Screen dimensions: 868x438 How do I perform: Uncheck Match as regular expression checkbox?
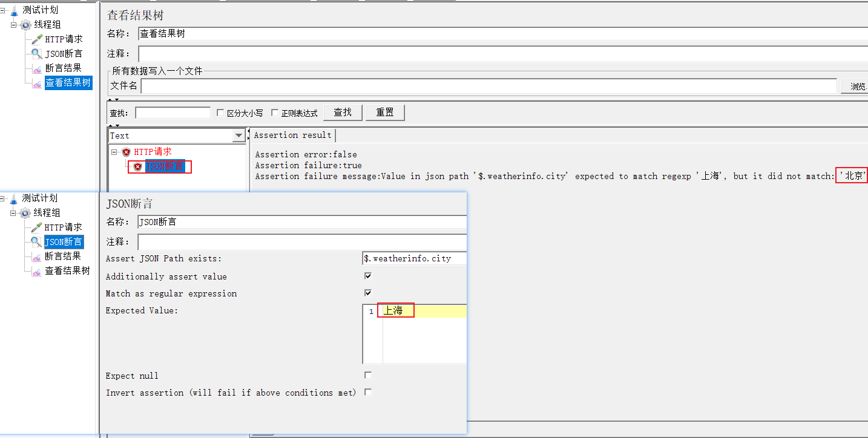click(368, 293)
